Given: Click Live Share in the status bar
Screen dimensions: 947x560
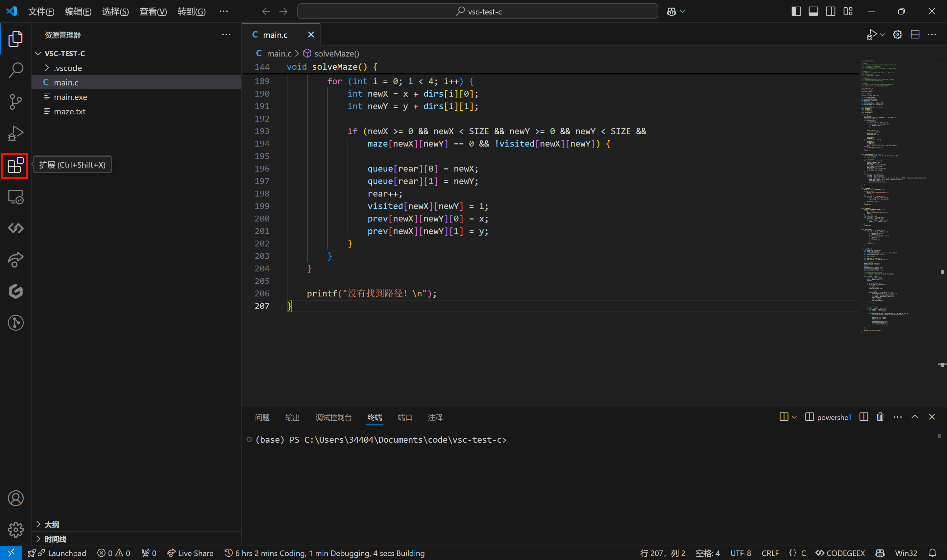Looking at the screenshot, I should tap(190, 553).
